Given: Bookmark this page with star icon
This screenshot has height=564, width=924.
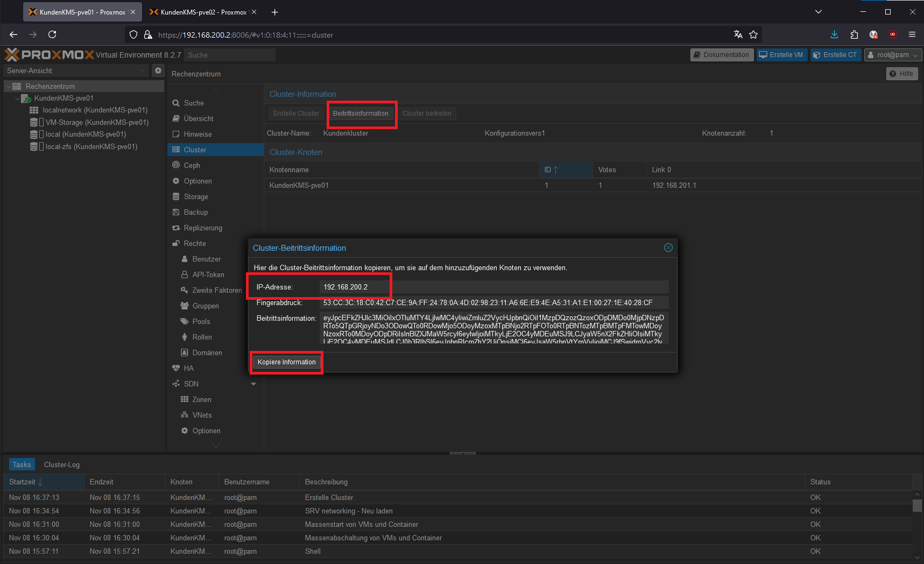Looking at the screenshot, I should (x=753, y=34).
